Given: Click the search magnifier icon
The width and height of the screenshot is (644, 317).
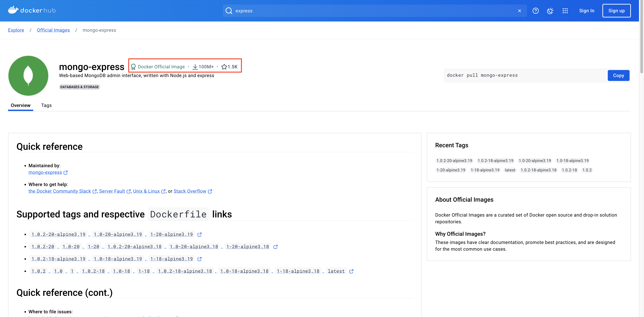Looking at the screenshot, I should (x=229, y=11).
